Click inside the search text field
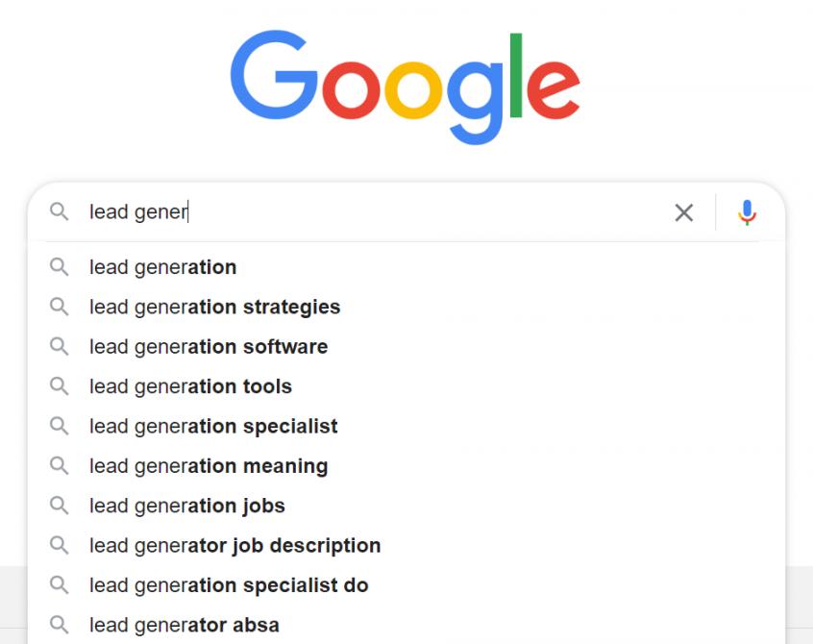The width and height of the screenshot is (813, 644). tap(384, 212)
